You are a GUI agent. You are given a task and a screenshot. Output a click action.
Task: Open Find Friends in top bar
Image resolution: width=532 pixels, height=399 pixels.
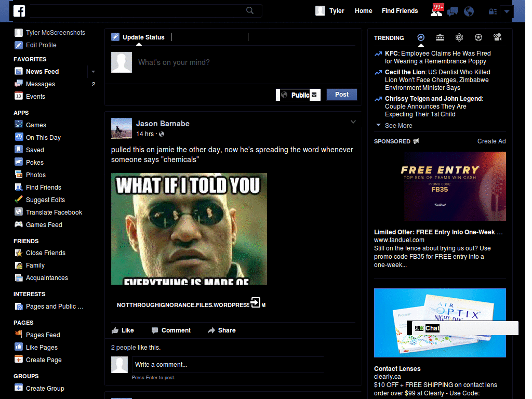pos(400,11)
